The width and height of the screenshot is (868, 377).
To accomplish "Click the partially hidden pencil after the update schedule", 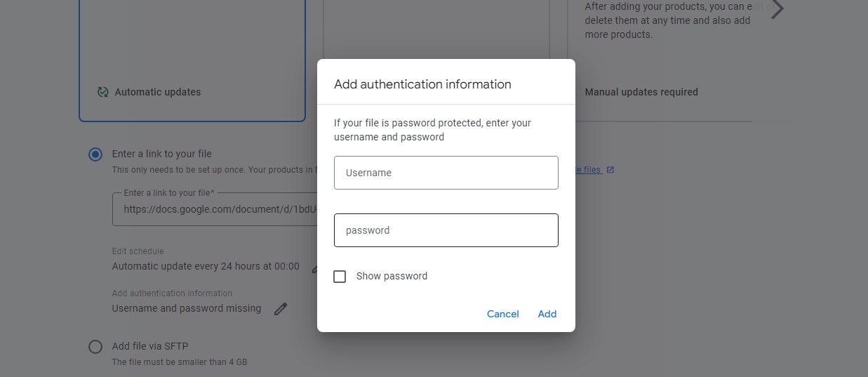I will (x=314, y=267).
